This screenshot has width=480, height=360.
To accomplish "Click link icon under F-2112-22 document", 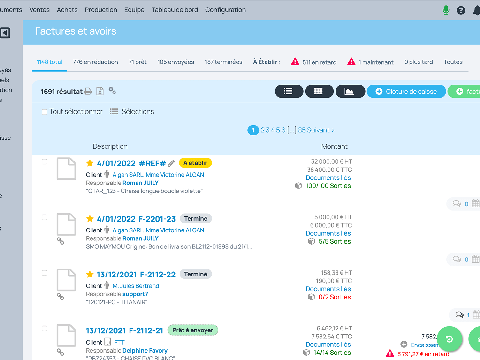I will (60, 296).
